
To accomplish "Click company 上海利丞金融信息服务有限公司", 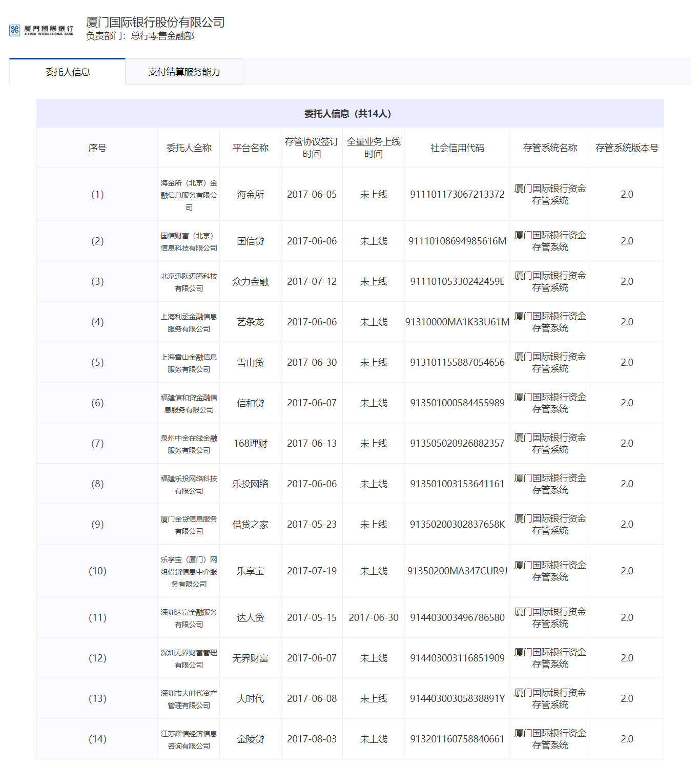I will click(x=189, y=323).
